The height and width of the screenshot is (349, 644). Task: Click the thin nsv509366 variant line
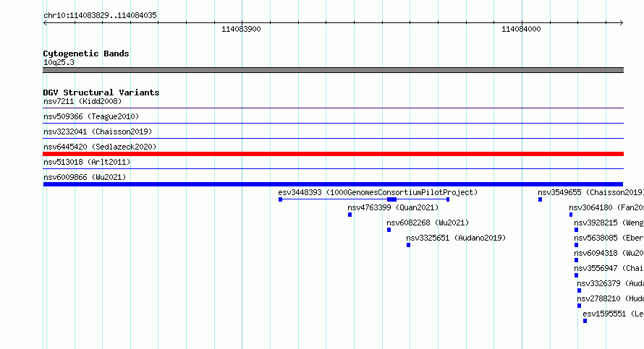pyautogui.click(x=333, y=123)
